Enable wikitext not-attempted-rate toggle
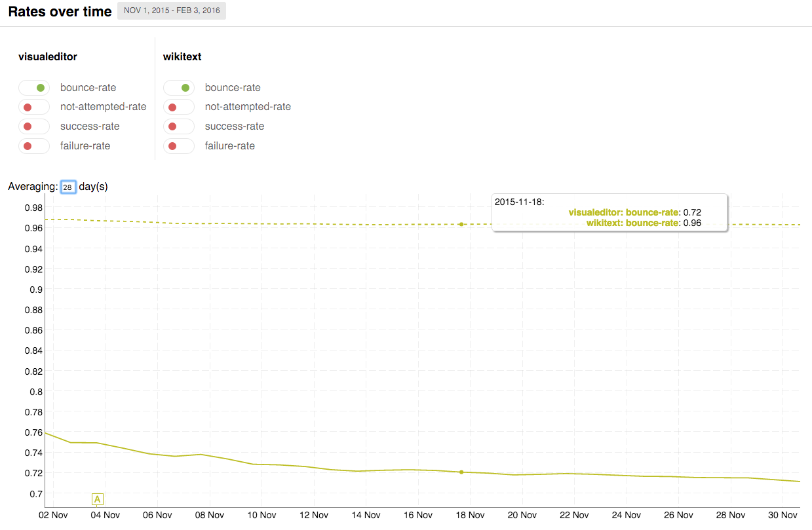 (179, 107)
